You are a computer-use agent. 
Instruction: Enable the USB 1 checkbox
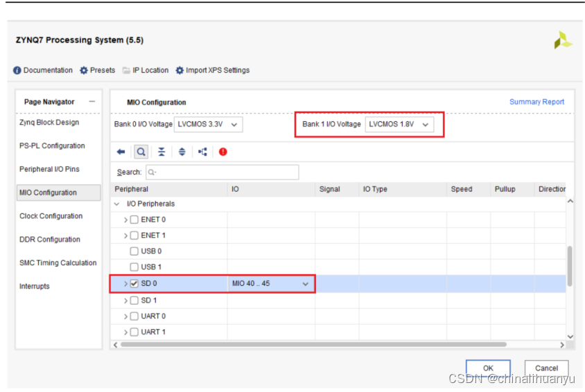point(134,267)
